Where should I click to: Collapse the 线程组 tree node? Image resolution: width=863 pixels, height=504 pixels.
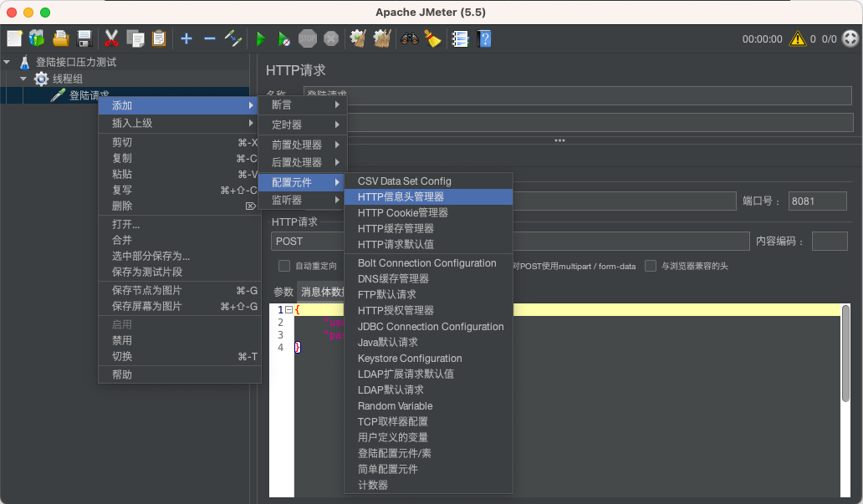coord(23,79)
